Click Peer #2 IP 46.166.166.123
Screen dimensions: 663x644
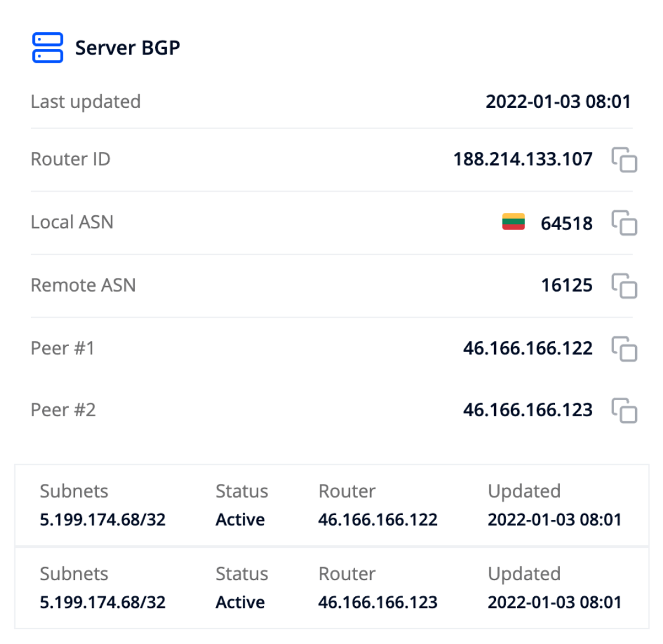528,409
